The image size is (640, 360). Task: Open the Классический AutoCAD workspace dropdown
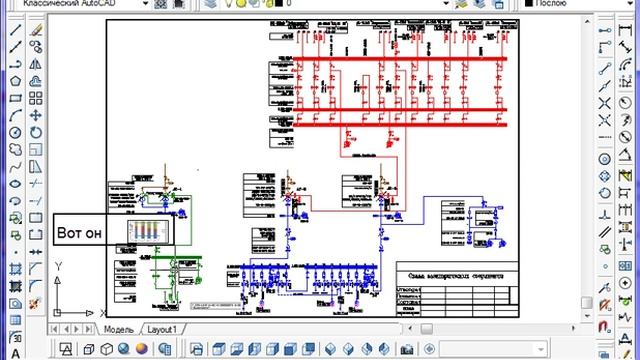pos(145,4)
